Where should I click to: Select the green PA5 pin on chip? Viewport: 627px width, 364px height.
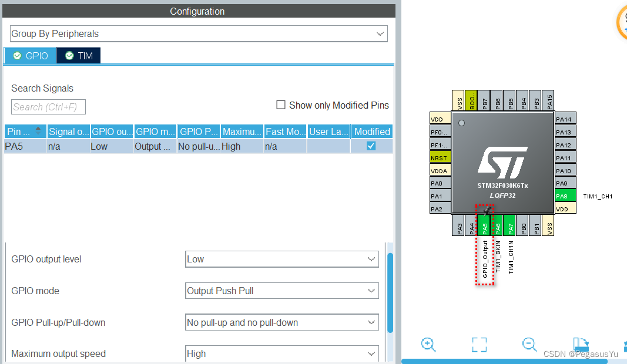485,225
